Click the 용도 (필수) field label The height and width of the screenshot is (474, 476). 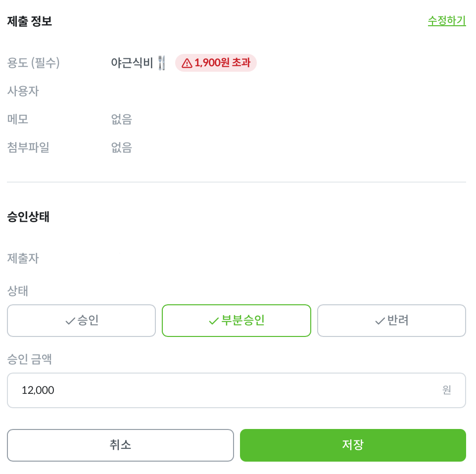tap(33, 63)
